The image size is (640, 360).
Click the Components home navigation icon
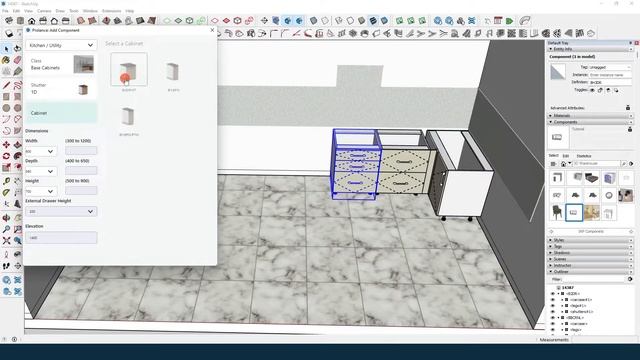point(563,164)
